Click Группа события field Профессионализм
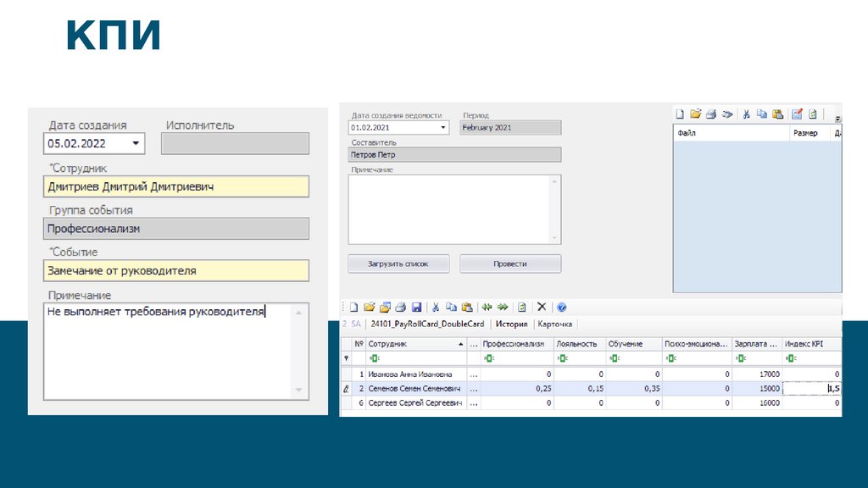This screenshot has width=868, height=488. (176, 229)
